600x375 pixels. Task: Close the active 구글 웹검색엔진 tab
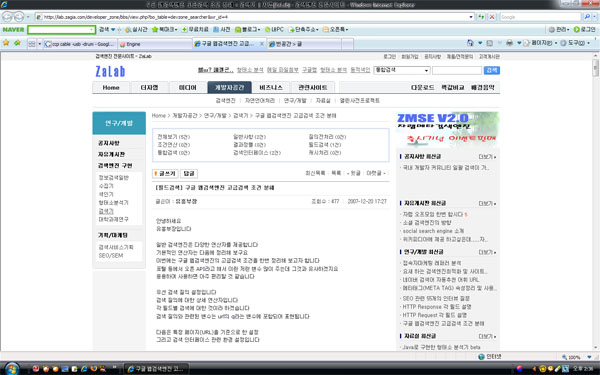point(262,44)
